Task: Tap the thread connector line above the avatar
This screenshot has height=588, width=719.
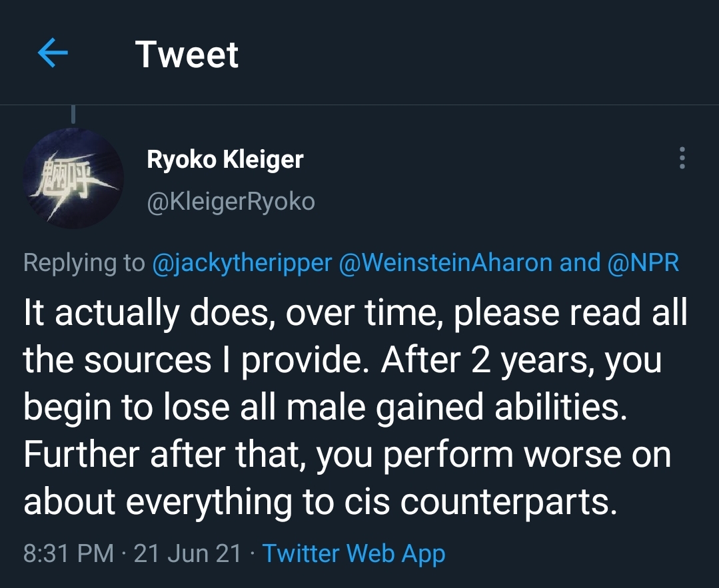Action: click(73, 115)
